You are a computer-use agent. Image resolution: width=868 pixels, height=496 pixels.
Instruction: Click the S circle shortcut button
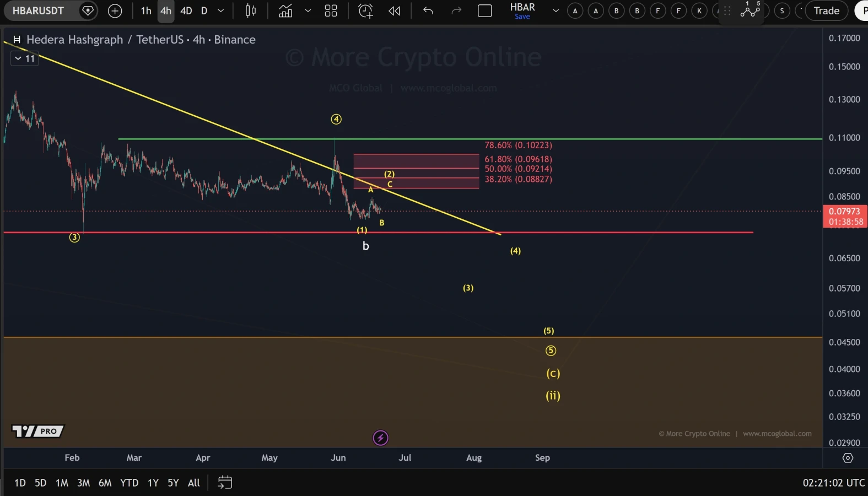pyautogui.click(x=782, y=10)
